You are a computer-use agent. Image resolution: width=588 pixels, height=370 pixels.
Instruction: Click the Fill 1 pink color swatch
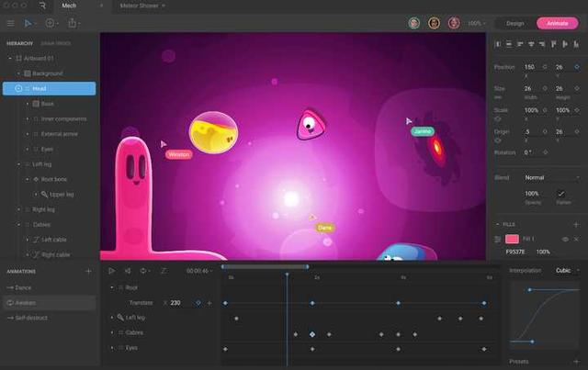click(512, 240)
